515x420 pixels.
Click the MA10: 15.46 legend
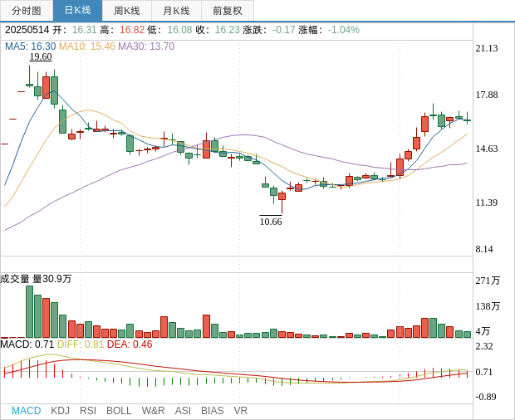pyautogui.click(x=87, y=46)
